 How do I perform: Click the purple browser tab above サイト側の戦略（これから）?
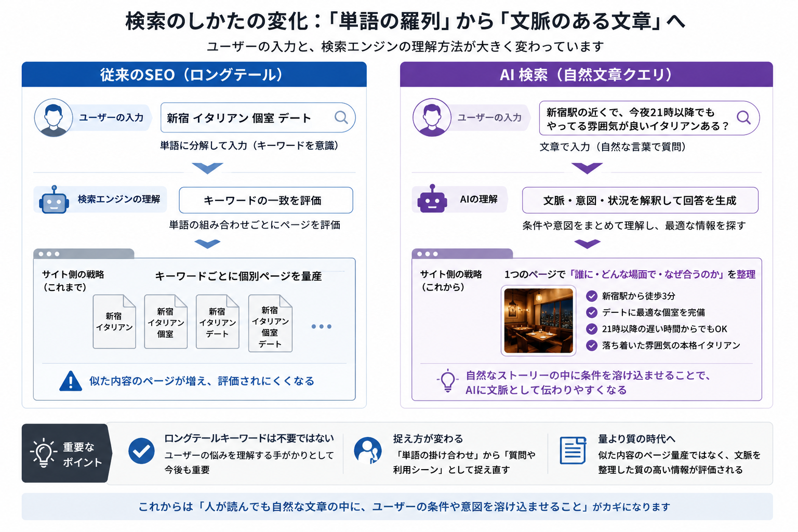click(x=462, y=254)
